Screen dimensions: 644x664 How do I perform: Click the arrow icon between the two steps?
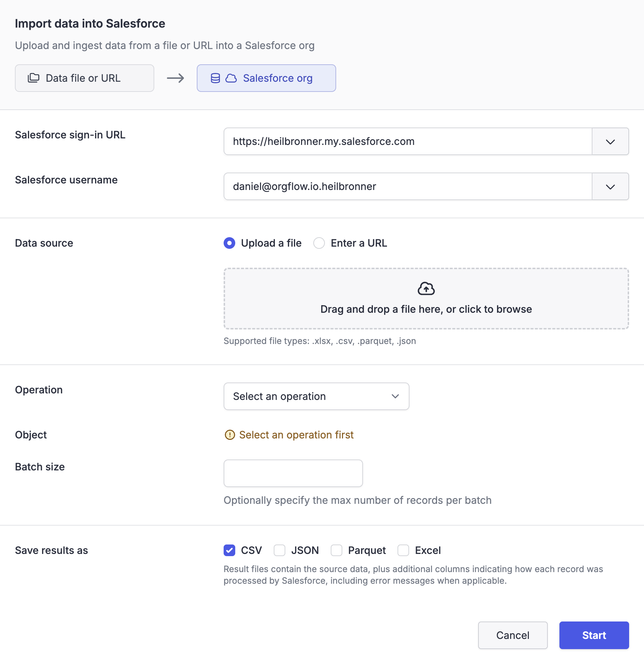click(x=175, y=78)
